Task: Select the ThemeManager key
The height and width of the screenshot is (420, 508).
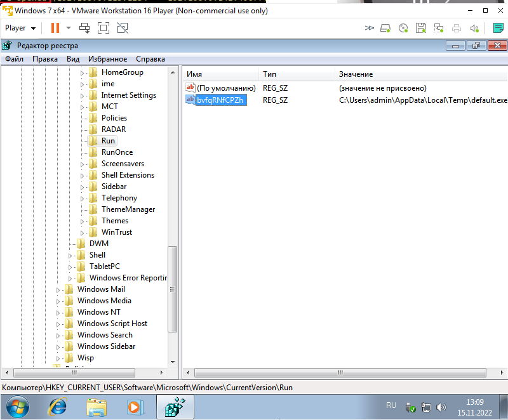Action: coord(128,209)
